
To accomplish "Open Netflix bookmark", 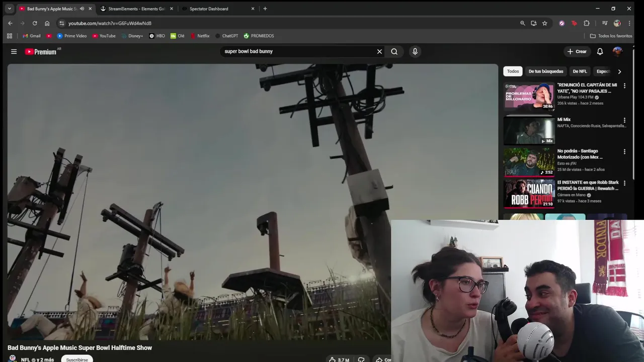I will point(200,36).
